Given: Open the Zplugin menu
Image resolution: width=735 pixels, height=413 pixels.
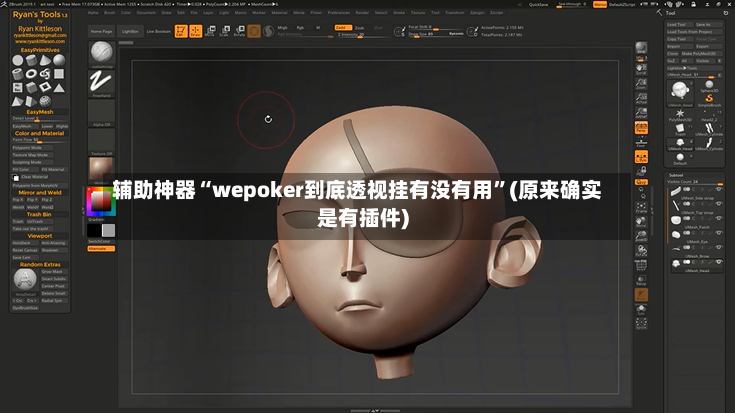Looking at the screenshot, I should point(477,13).
